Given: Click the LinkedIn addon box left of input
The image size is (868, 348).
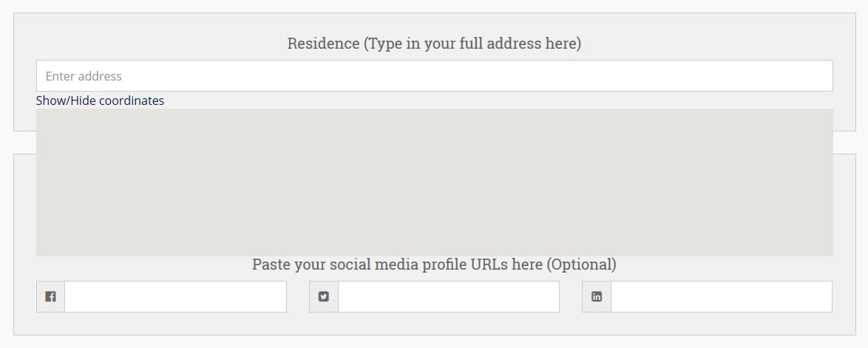Looking at the screenshot, I should point(596,296).
